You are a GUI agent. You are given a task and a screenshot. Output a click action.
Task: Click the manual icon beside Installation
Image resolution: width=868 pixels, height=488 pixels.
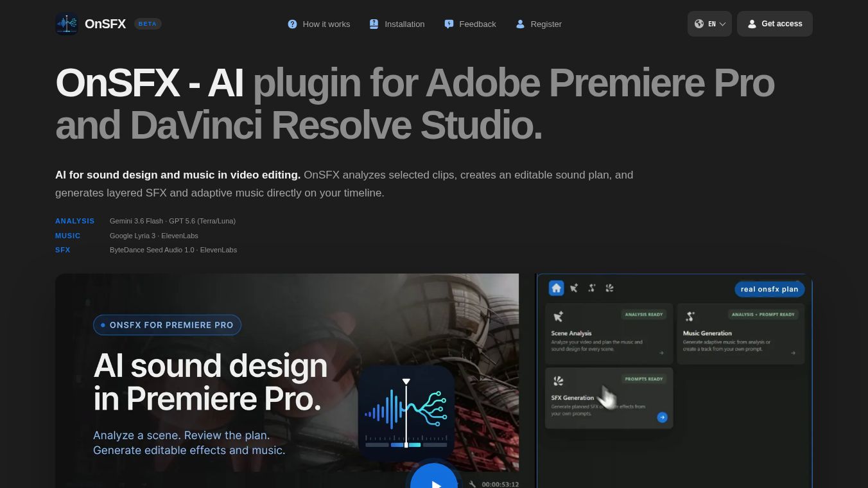pyautogui.click(x=374, y=24)
